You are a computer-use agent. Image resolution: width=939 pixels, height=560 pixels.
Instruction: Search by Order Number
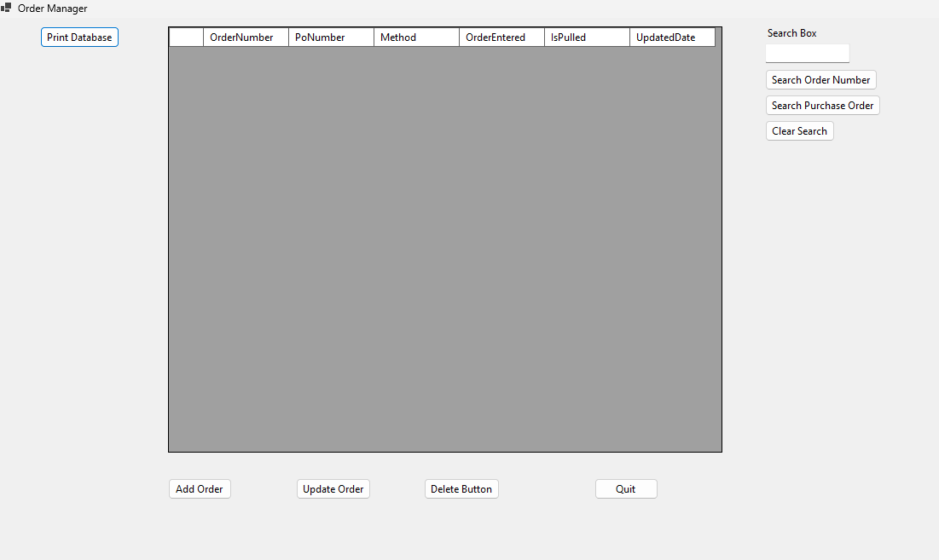[820, 79]
